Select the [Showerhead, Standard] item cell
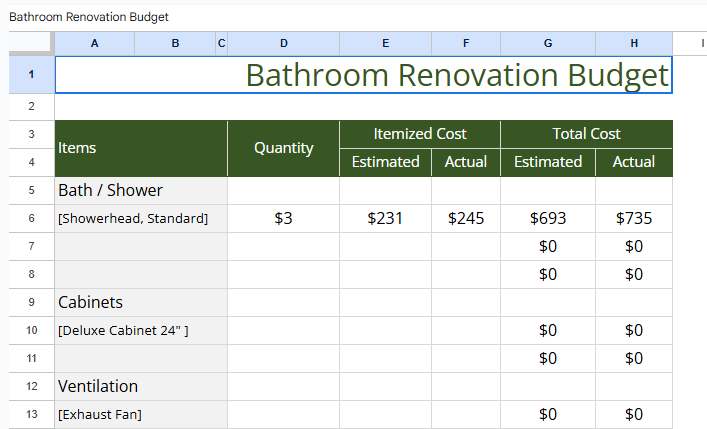Viewport: 707px width, 429px height. point(140,218)
